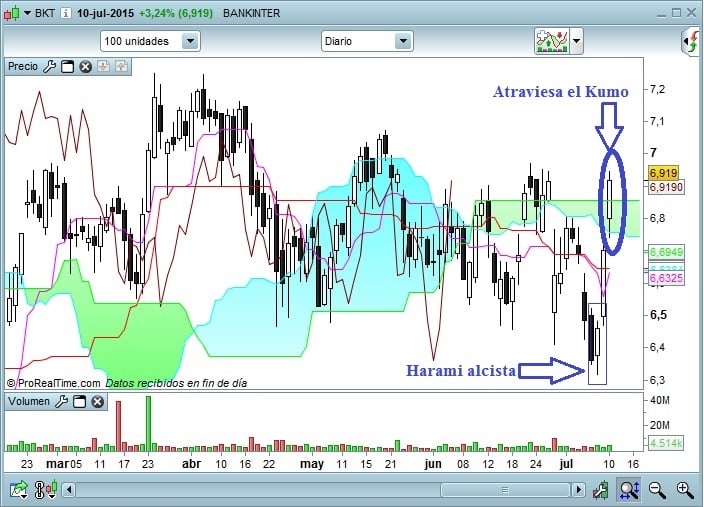Open the dropdown arrow next to BKT ticker
704x507 pixels.
pyautogui.click(x=27, y=13)
